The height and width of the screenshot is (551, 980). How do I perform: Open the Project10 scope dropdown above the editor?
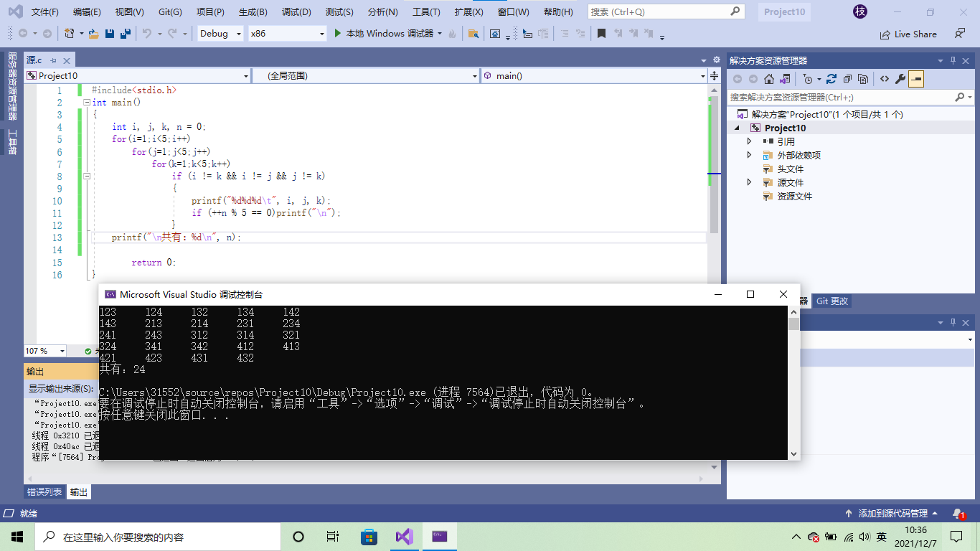[x=138, y=75]
